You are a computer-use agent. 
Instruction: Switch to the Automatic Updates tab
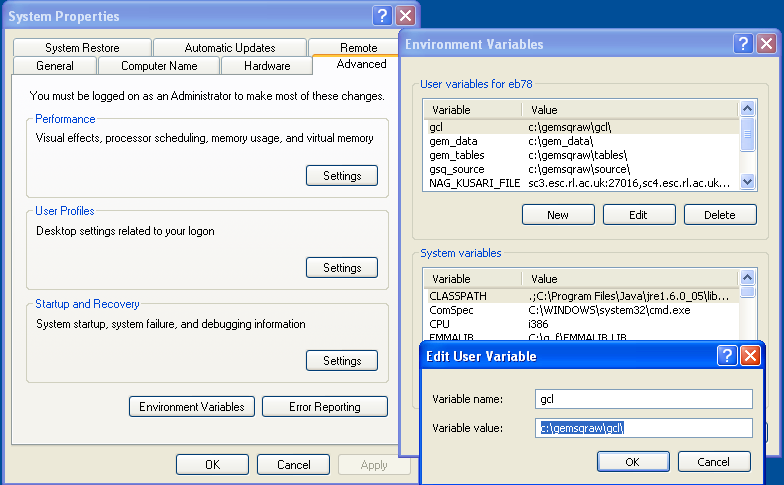click(230, 48)
